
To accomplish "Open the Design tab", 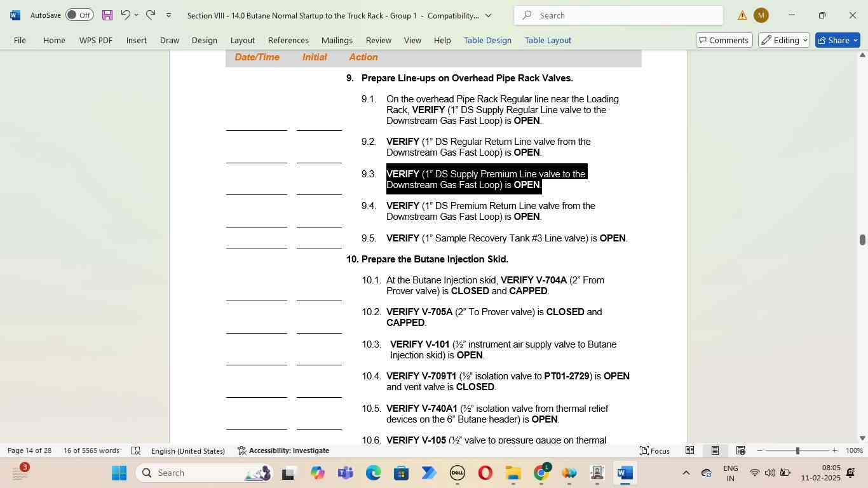I will pyautogui.click(x=205, y=40).
